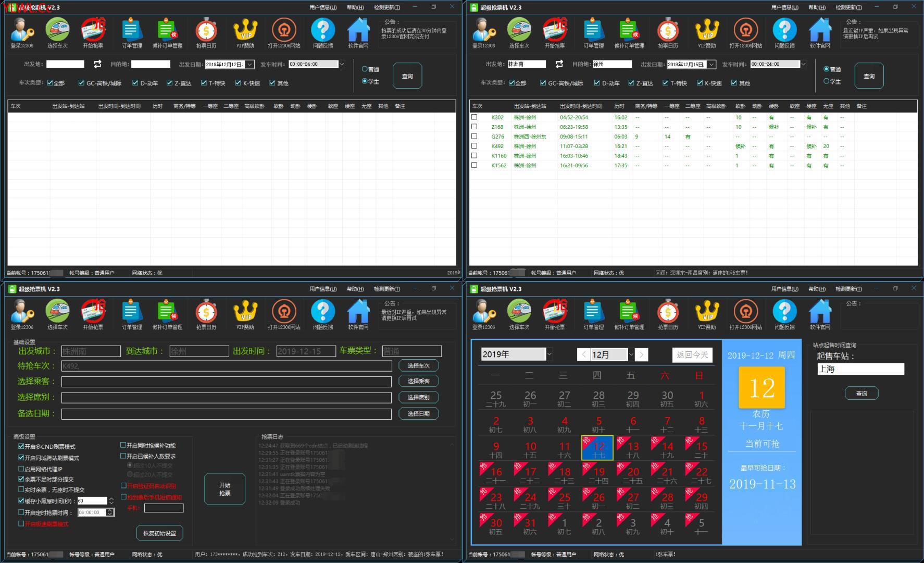This screenshot has height=563, width=924.
Task: Enable 启用网络代理IP checkbox
Action: pos(21,469)
